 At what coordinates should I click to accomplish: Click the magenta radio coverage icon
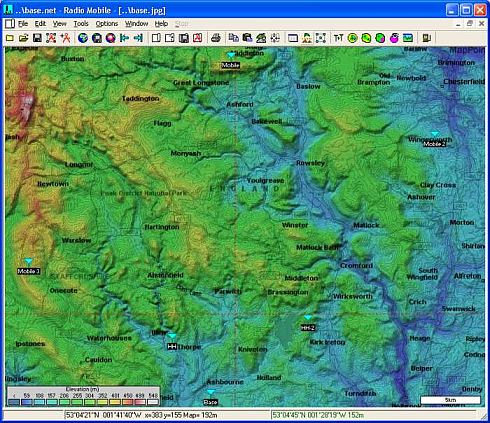[394, 38]
